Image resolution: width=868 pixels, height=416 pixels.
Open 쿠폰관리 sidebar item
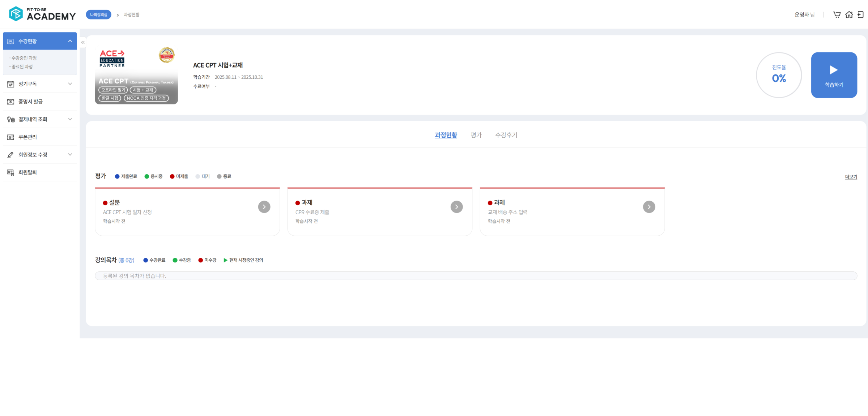(x=27, y=137)
